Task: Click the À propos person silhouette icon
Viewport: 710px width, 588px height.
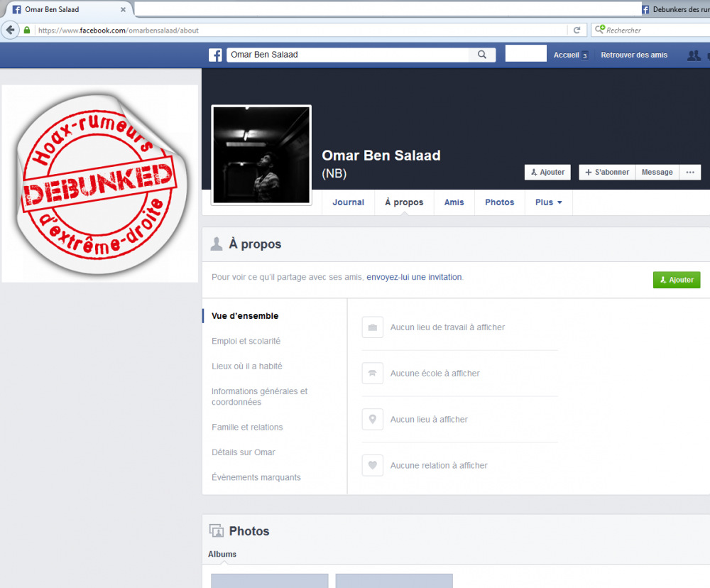Action: (217, 244)
